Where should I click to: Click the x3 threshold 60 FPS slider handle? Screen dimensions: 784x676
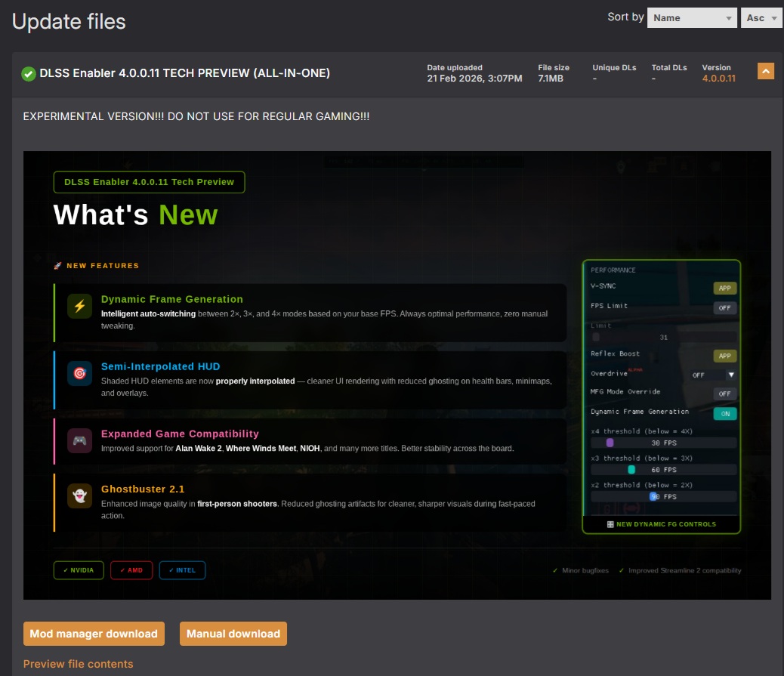(631, 470)
